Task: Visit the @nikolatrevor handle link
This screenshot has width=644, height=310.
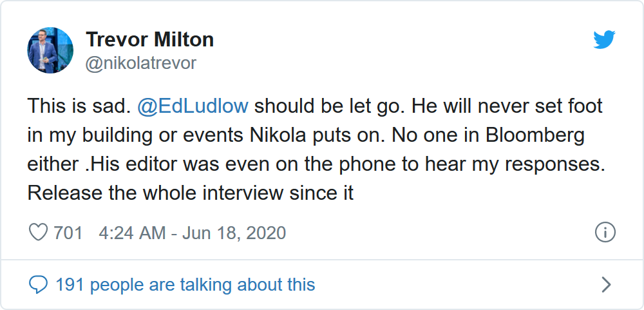Action: click(140, 63)
